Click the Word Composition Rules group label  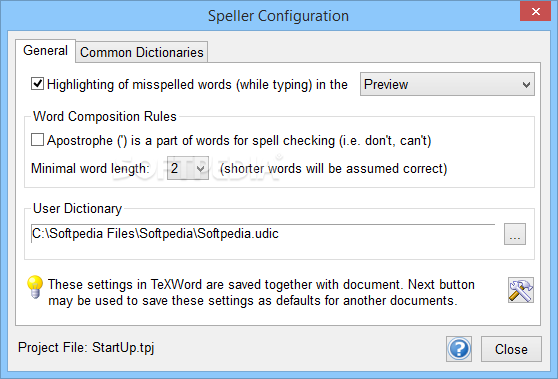click(x=105, y=116)
